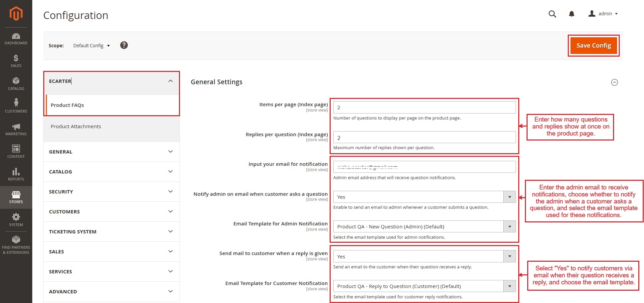Click the scope help question mark icon
644x303 pixels.
[124, 45]
